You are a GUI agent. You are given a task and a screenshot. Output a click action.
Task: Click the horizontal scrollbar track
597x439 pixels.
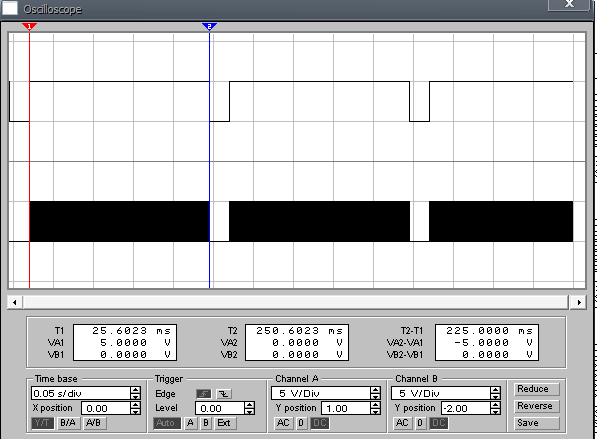296,302
